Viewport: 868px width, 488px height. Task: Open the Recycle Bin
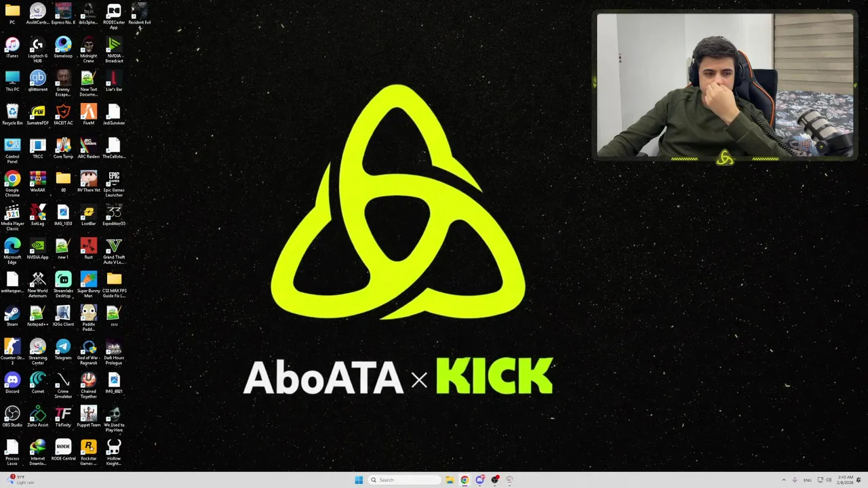12,115
